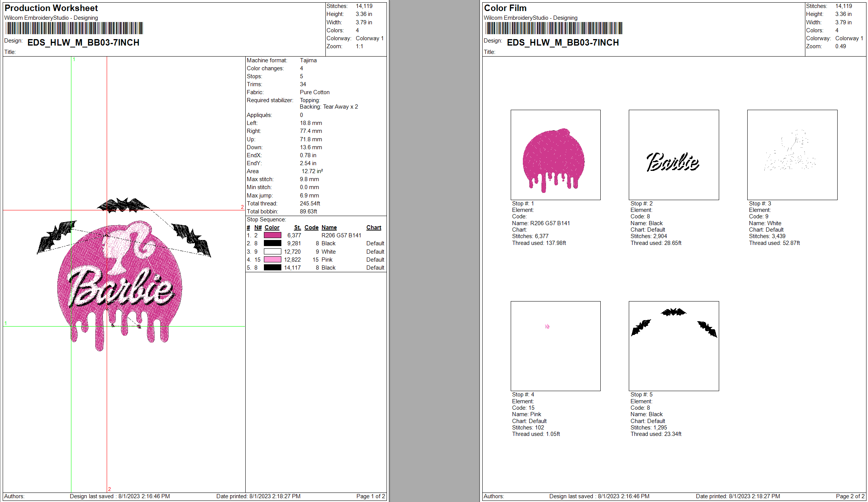The width and height of the screenshot is (868, 502).
Task: Click the "Color" column header in Stop Sequence
Action: 272,227
